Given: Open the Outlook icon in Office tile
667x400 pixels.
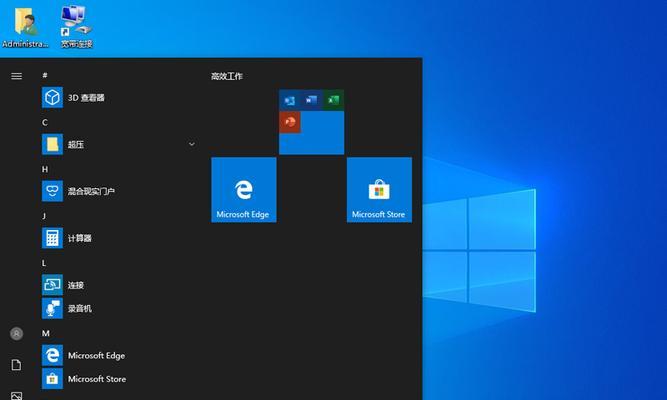Looking at the screenshot, I should pos(290,100).
